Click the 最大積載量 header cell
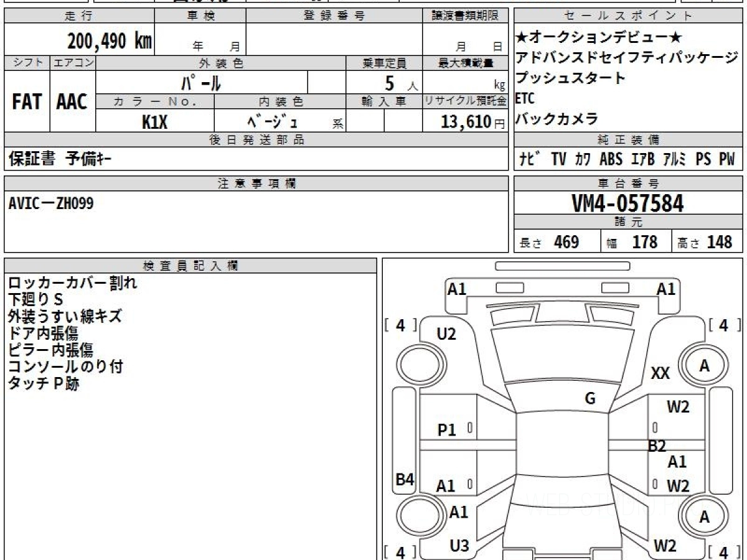Image resolution: width=747 pixels, height=560 pixels. 466,63
